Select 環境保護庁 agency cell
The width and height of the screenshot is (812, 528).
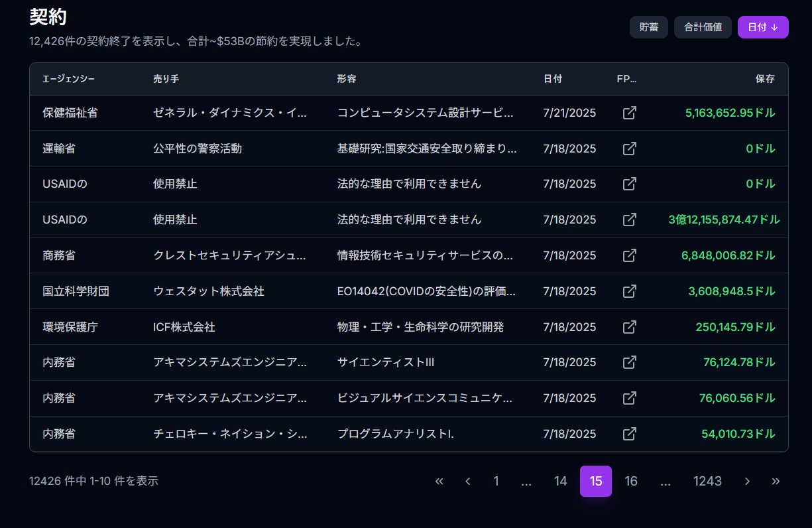click(x=70, y=327)
